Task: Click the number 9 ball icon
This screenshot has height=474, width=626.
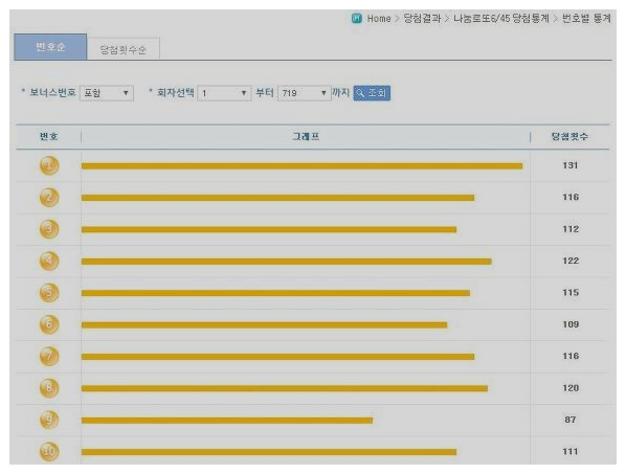Action: click(50, 420)
